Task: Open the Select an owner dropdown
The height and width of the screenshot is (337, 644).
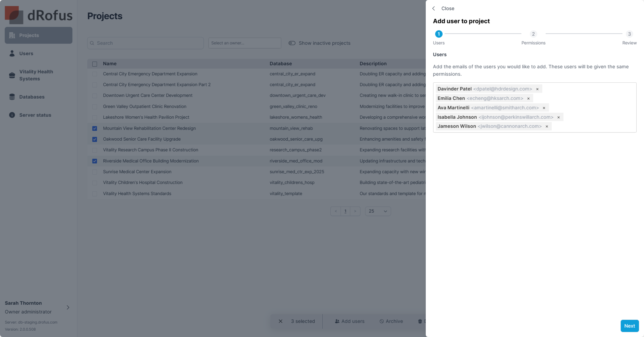Action: [245, 43]
